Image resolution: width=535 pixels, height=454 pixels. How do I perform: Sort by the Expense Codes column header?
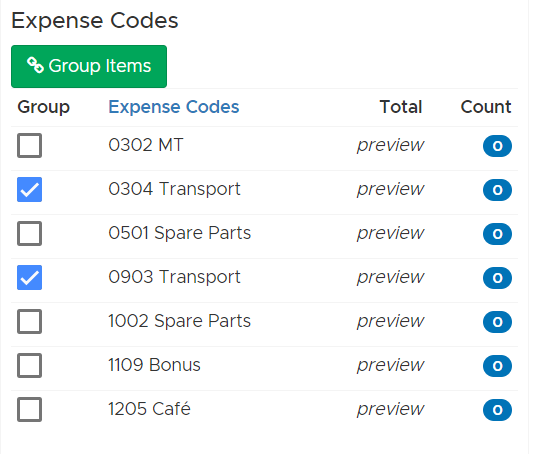[x=174, y=107]
